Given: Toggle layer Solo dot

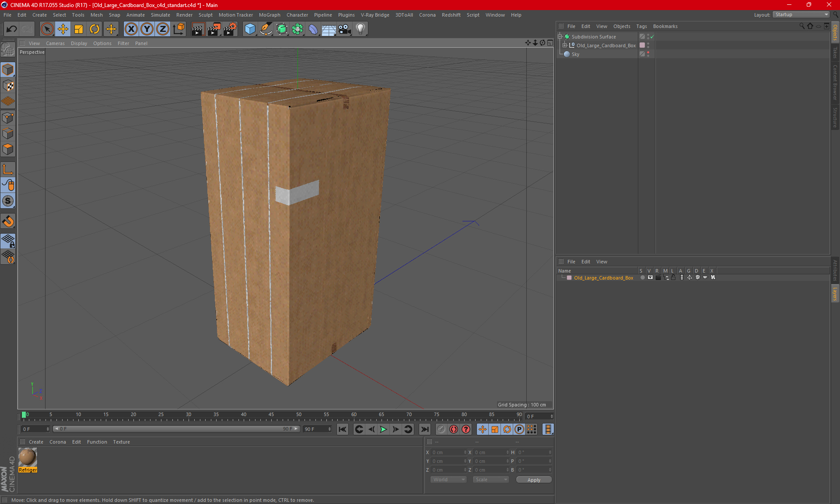Looking at the screenshot, I should [x=642, y=277].
